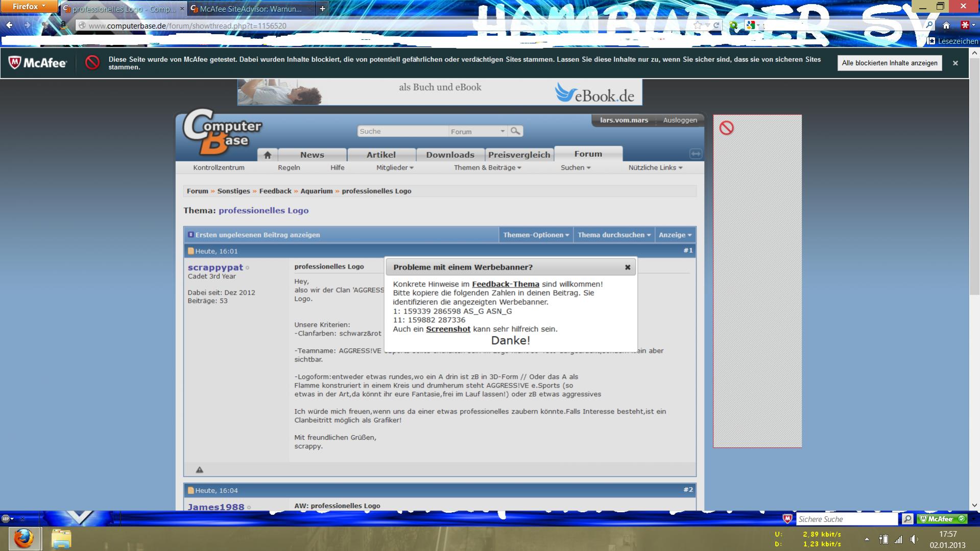Reload the page with the refresh icon
The image size is (980, 551).
point(716,25)
